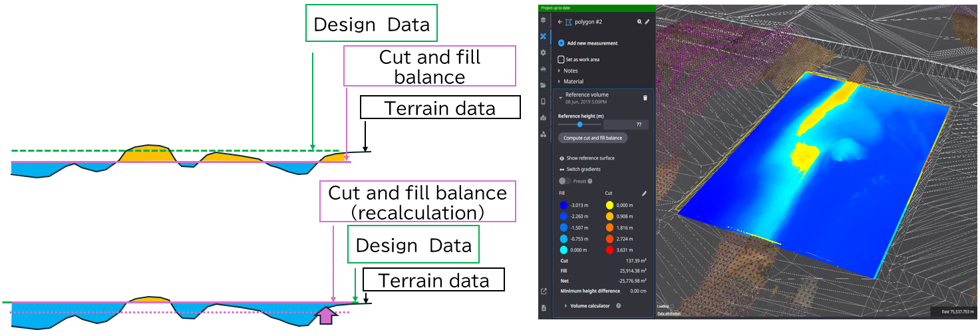
Task: Open settings gear in left sidebar
Action: coord(544,53)
